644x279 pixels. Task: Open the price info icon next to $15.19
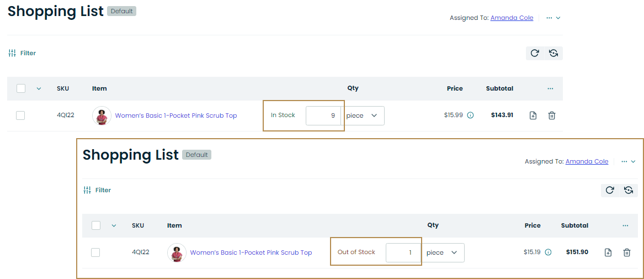pyautogui.click(x=548, y=252)
